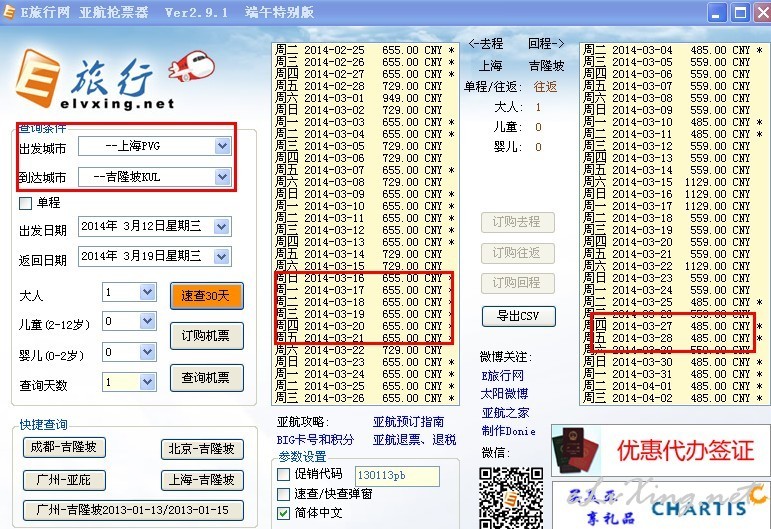The width and height of the screenshot is (771, 529).
Task: Toggle the 单程 one-way checkbox
Action: [x=25, y=204]
